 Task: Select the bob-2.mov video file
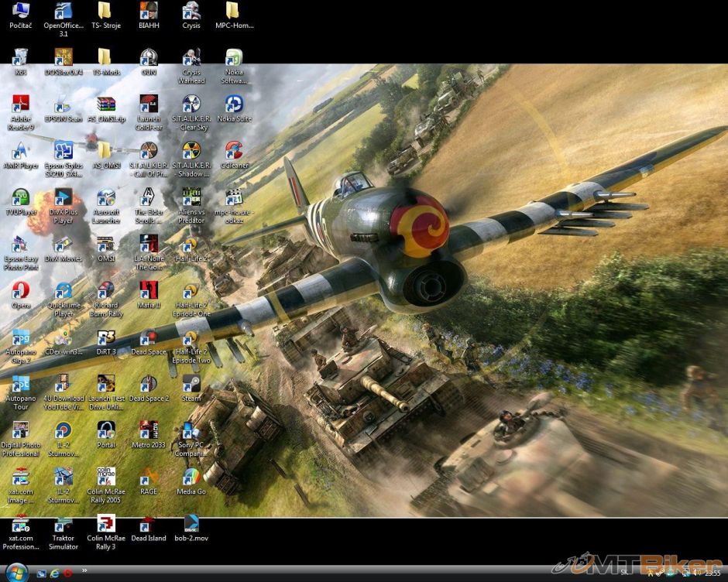click(191, 524)
